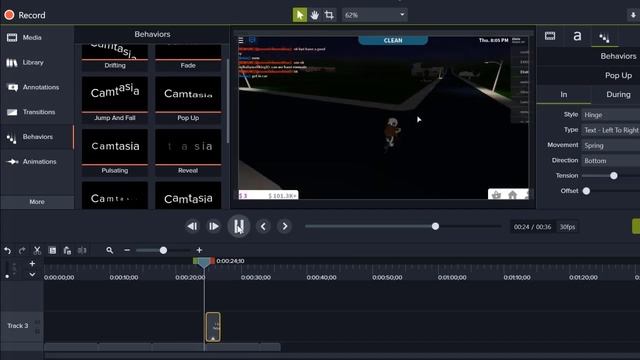Switch to the During tab
This screenshot has height=360, width=640.
618,94
